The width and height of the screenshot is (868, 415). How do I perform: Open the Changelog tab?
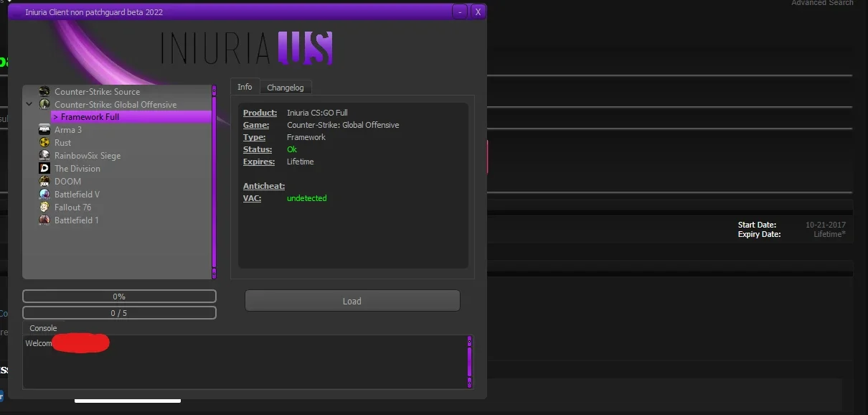tap(286, 88)
